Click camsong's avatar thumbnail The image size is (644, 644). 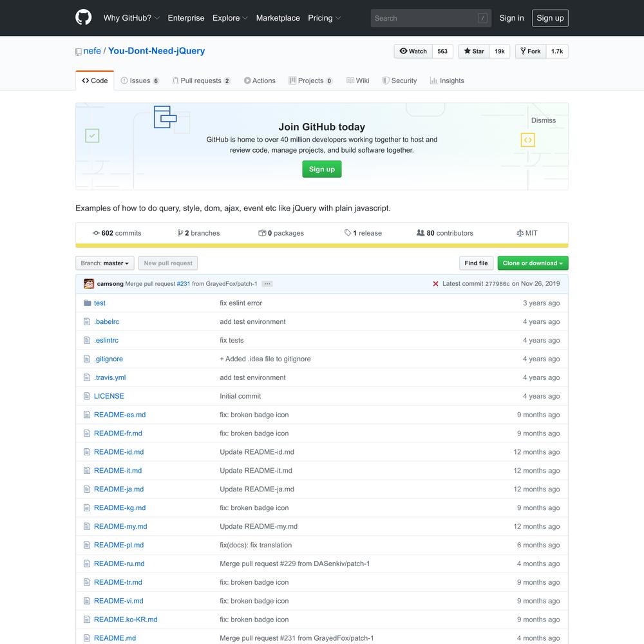89,284
